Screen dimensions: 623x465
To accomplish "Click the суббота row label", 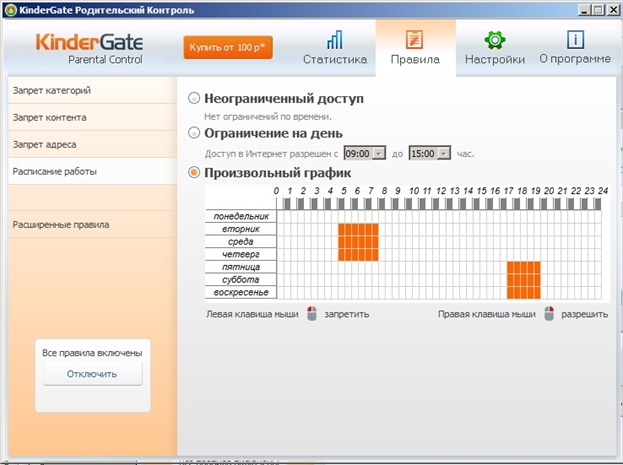I will [x=241, y=280].
